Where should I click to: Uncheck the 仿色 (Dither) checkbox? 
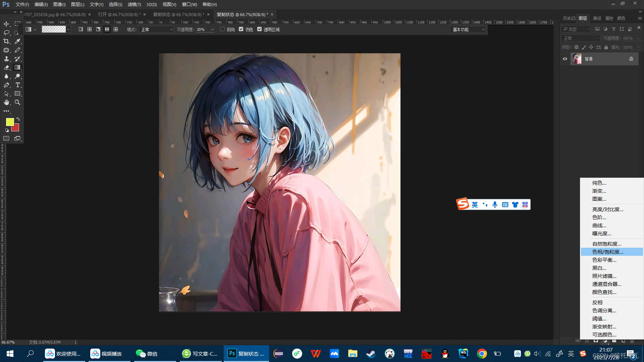coord(241,29)
